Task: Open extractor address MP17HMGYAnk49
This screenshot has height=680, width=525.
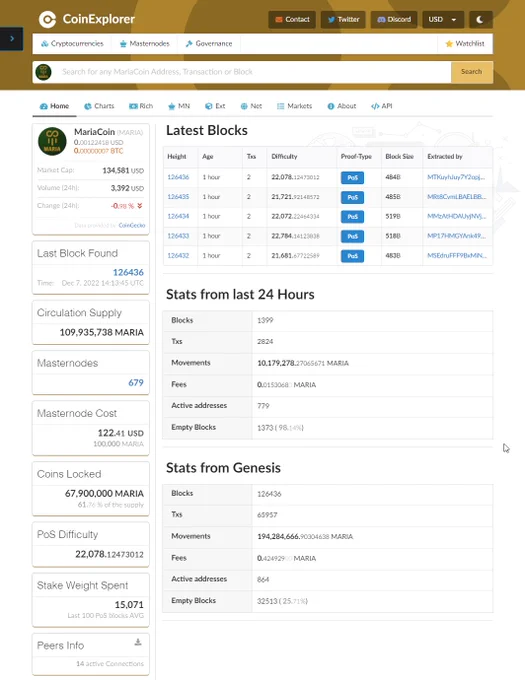Action: 457,236
